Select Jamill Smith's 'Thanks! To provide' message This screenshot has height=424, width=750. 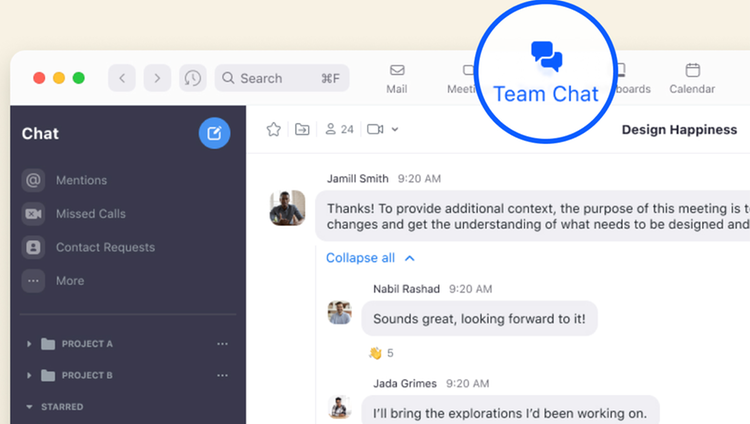(532, 216)
